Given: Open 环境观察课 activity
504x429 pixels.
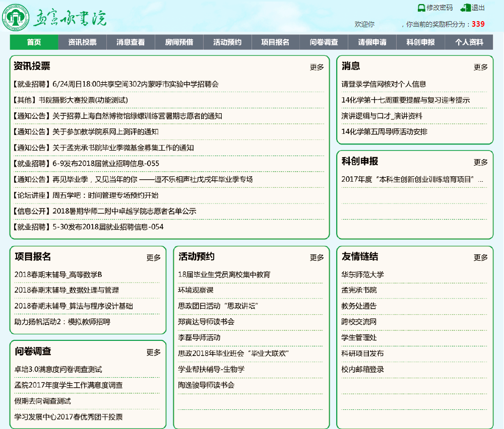Looking at the screenshot, I should click(196, 290).
